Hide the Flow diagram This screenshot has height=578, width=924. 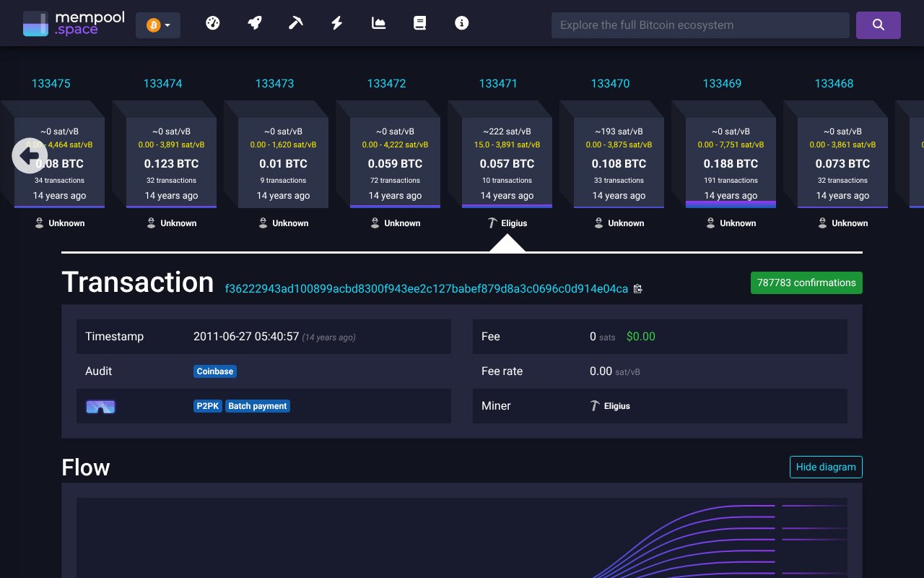(x=826, y=467)
